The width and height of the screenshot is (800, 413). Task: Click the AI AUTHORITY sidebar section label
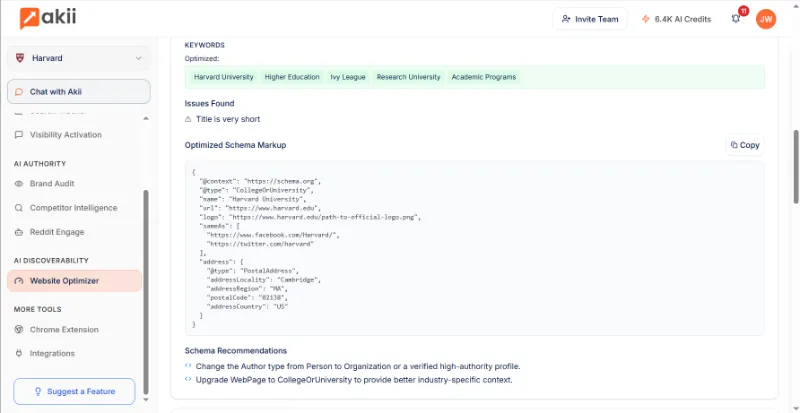(x=40, y=164)
